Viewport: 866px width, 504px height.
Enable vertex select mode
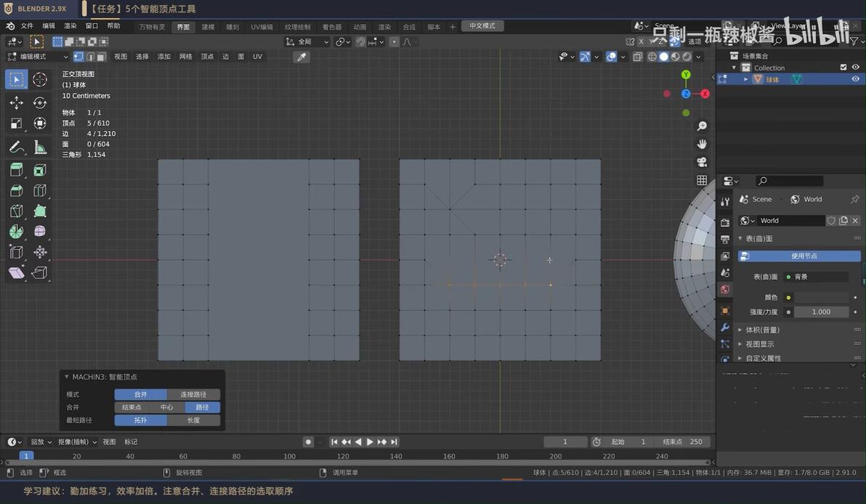coord(78,57)
